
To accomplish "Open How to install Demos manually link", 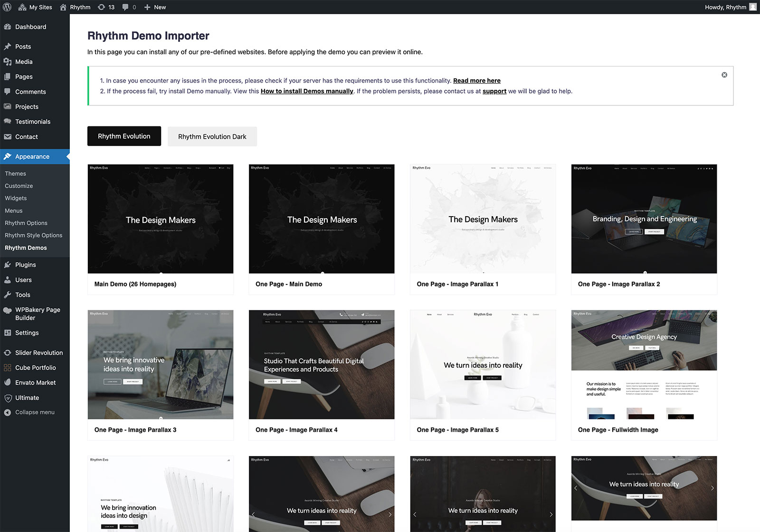I will [x=307, y=91].
